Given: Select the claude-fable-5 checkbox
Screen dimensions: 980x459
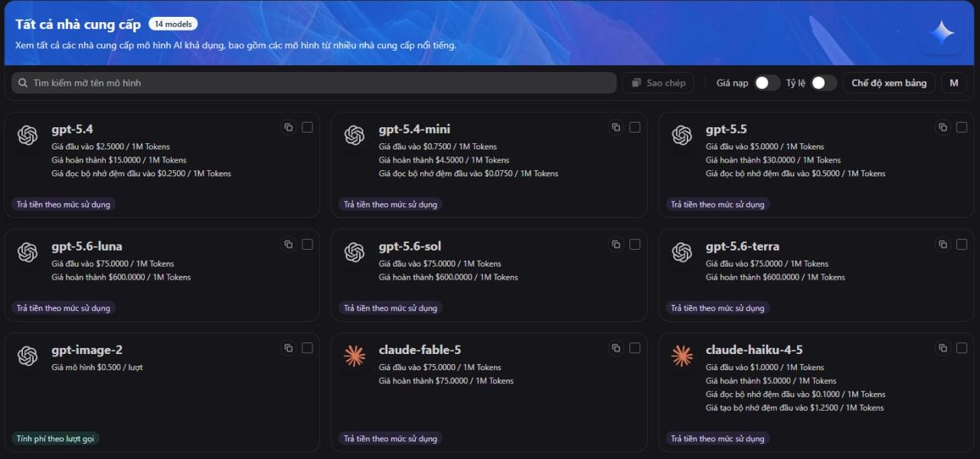Looking at the screenshot, I should coord(635,348).
